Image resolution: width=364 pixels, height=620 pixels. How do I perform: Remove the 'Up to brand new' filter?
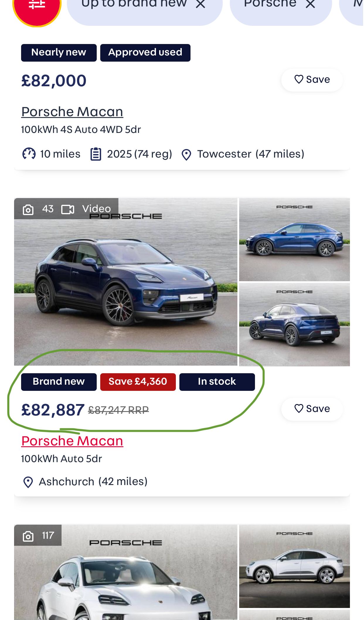pyautogui.click(x=200, y=4)
